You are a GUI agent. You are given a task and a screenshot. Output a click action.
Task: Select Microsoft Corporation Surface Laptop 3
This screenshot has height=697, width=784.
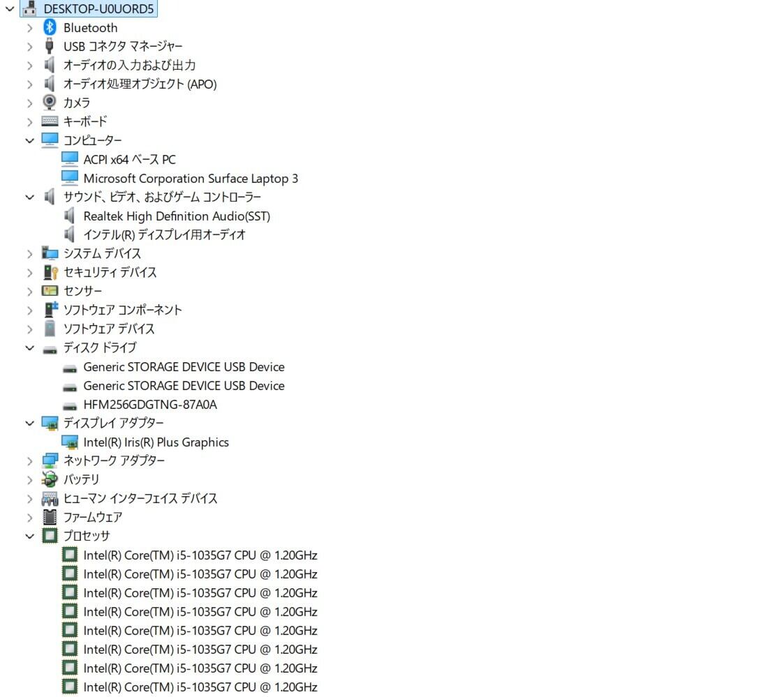[191, 179]
